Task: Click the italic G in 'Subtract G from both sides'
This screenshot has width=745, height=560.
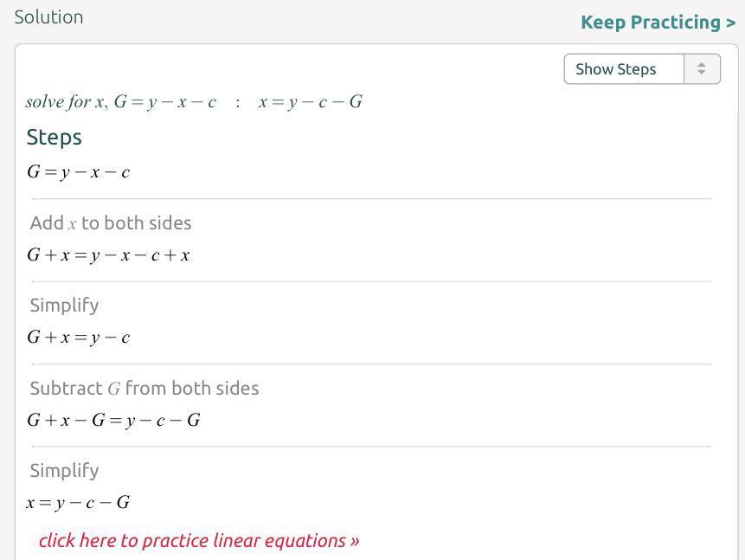Action: pyautogui.click(x=114, y=389)
